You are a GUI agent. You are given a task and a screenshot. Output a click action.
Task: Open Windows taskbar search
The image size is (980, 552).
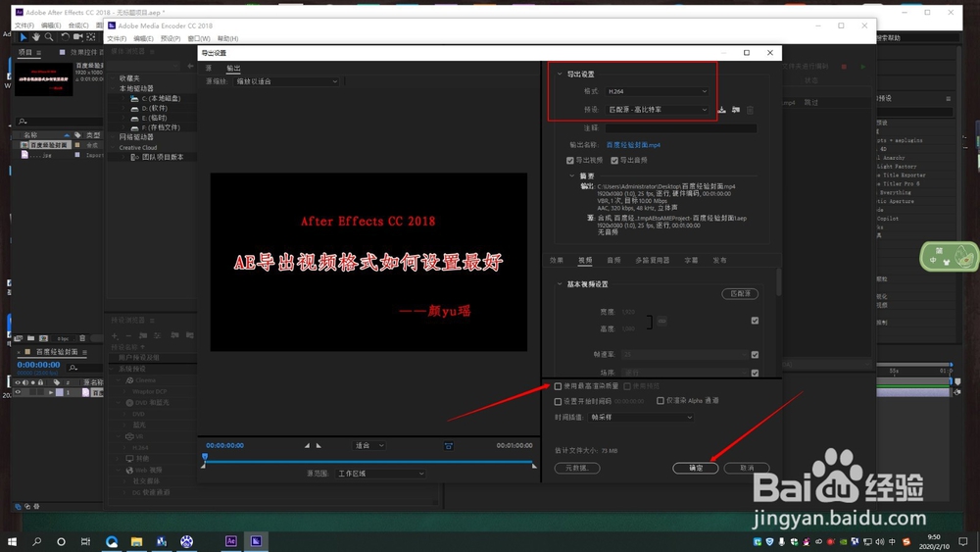37,541
